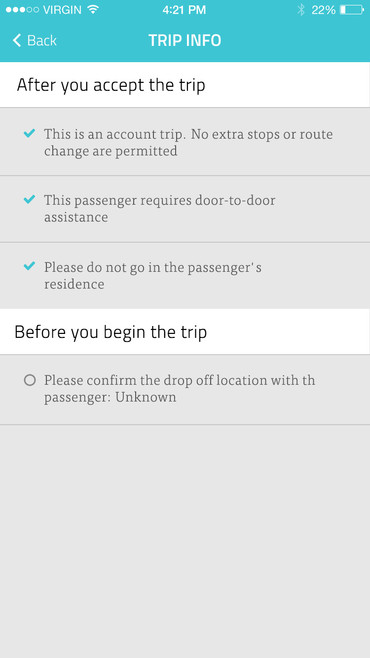Tap checkmark next to account trip notice
This screenshot has width=370, height=658.
(x=29, y=133)
